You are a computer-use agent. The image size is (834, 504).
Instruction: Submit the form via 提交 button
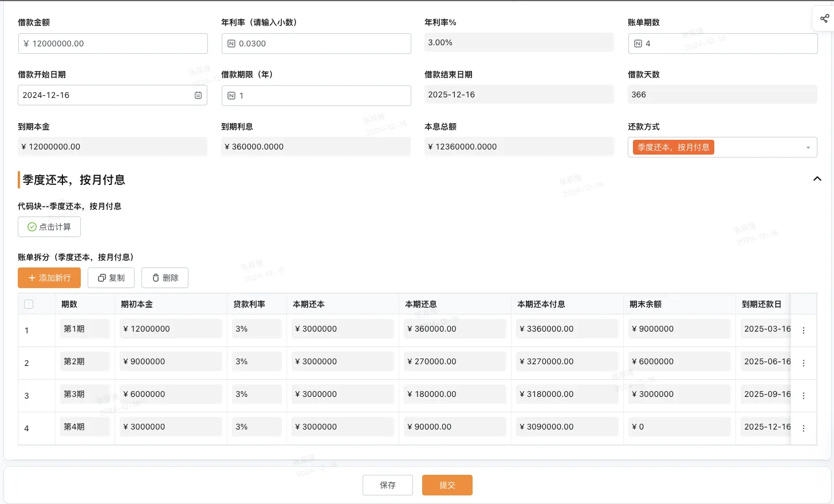pyautogui.click(x=447, y=485)
